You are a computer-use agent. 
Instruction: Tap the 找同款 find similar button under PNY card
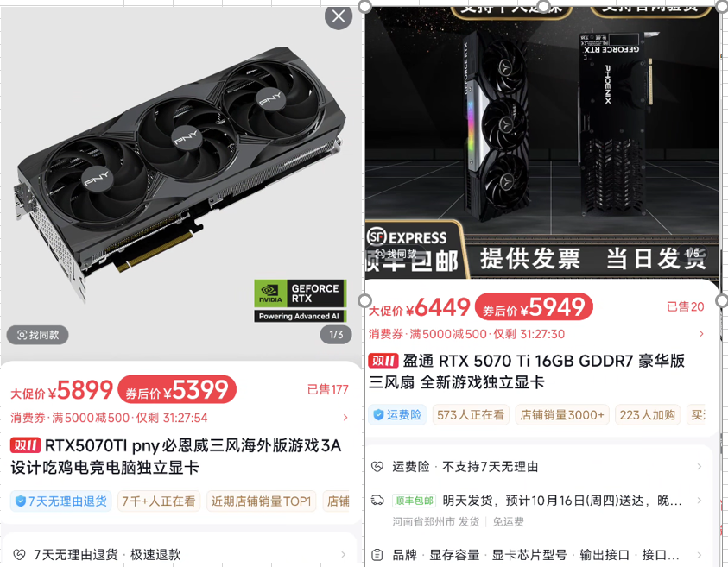tap(38, 335)
